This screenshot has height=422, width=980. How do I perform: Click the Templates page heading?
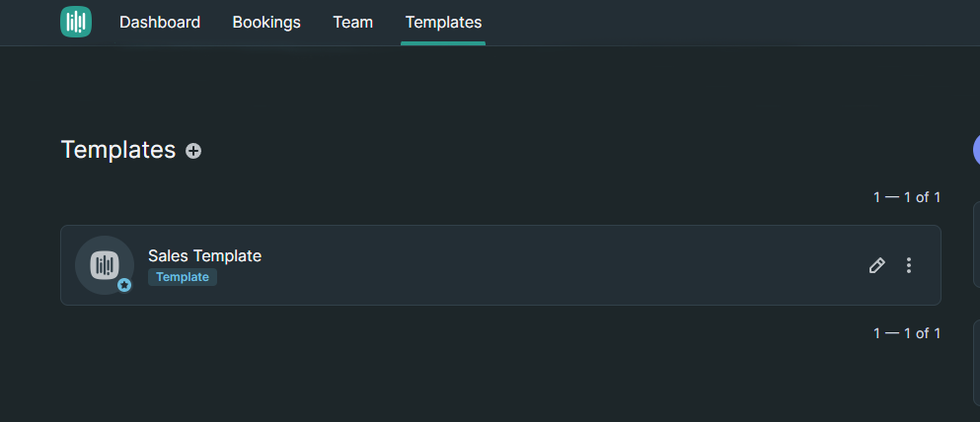coord(118,150)
